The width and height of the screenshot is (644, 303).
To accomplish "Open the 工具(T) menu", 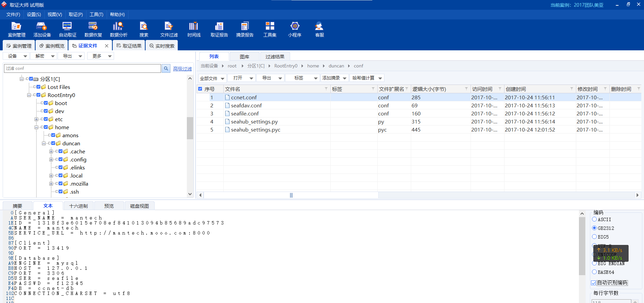I will tap(97, 14).
